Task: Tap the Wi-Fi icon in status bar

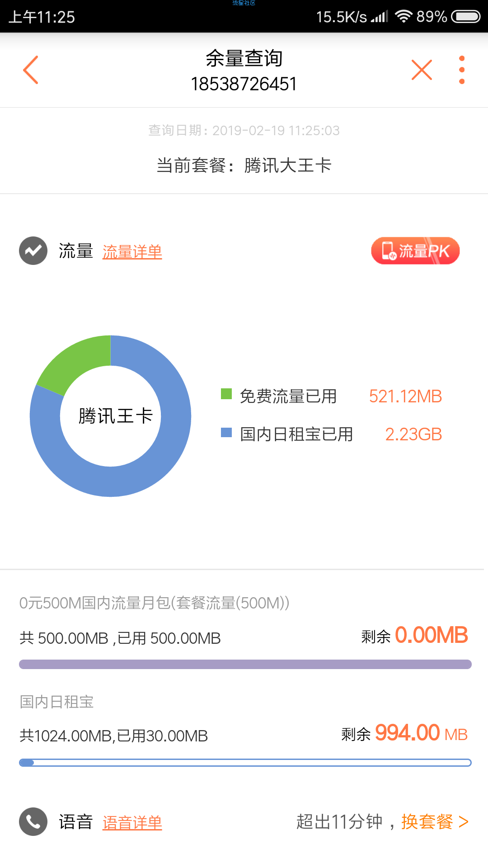Action: [404, 17]
